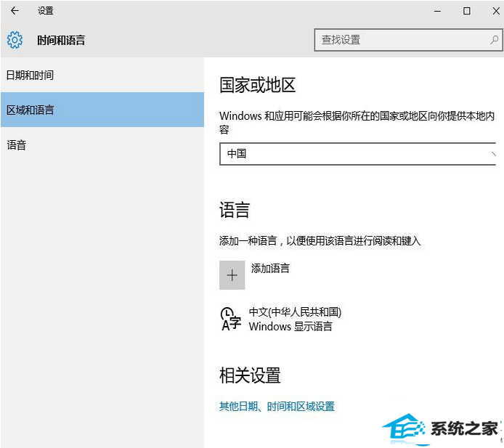Click the 添加语言 label

(270, 269)
